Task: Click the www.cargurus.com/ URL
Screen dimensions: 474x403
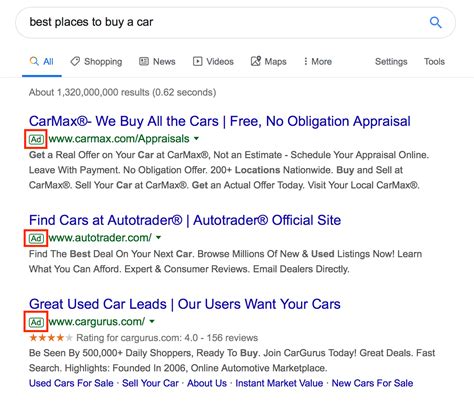Action: (x=97, y=322)
